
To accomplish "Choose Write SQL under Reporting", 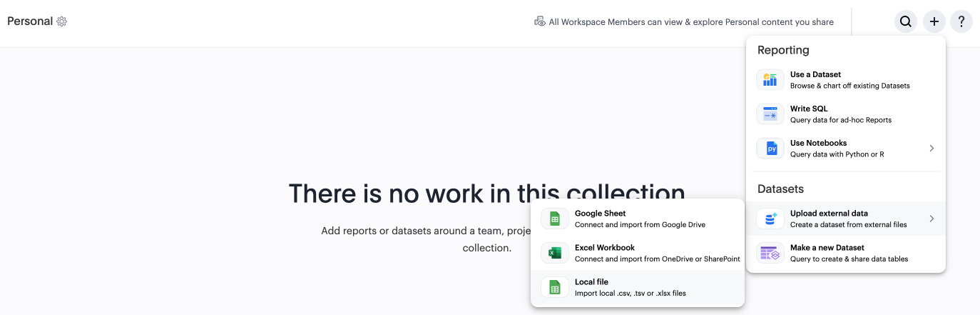I will coord(840,114).
